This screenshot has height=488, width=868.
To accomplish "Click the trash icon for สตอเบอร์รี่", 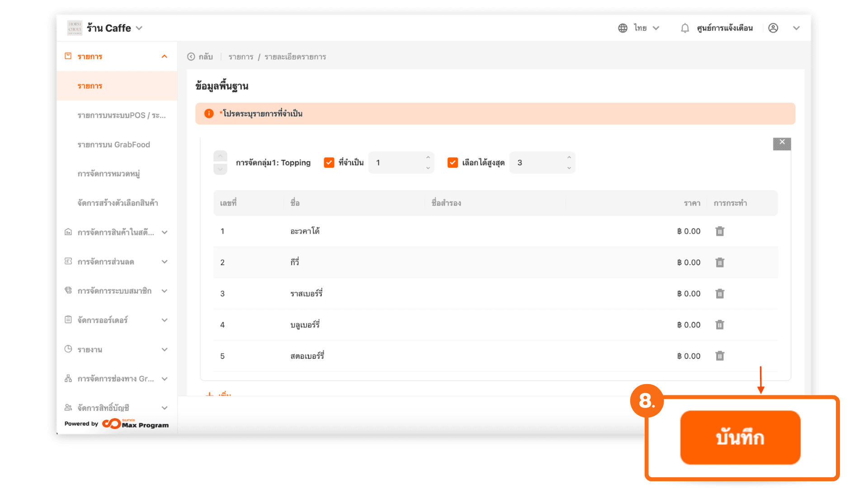I will tap(720, 356).
